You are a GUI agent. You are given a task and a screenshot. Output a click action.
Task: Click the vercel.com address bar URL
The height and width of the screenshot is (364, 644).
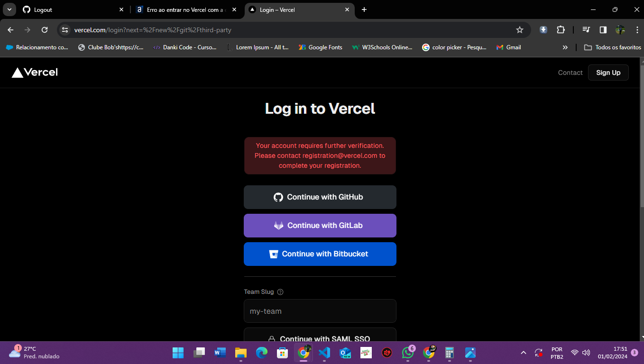click(153, 30)
